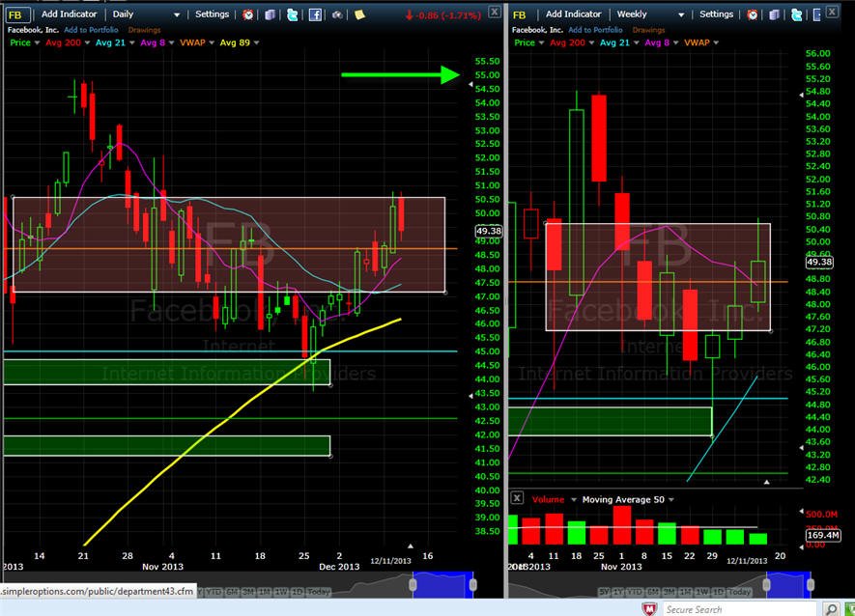Close the Volume indicator panel with its X
This screenshot has height=616, width=855.
tap(517, 497)
